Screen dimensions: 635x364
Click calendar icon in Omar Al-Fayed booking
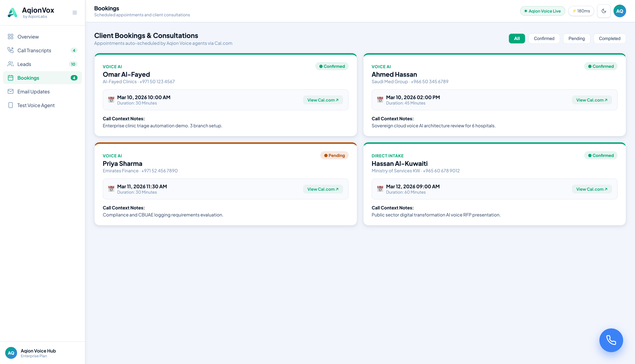[x=111, y=100]
